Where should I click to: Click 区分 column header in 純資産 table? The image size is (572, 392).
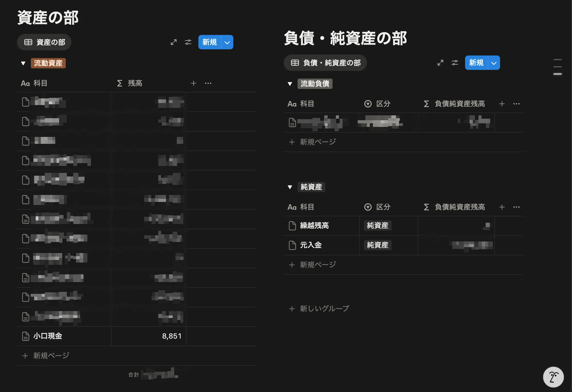(377, 207)
